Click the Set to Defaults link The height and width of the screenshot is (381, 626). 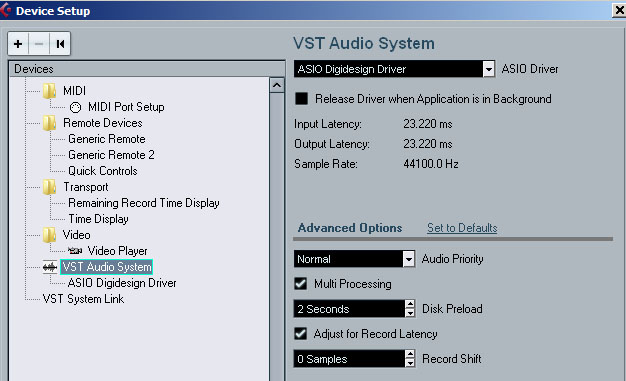462,228
